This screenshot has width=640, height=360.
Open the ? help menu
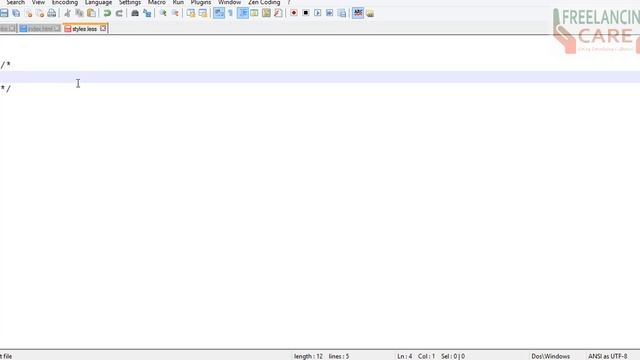[x=289, y=2]
